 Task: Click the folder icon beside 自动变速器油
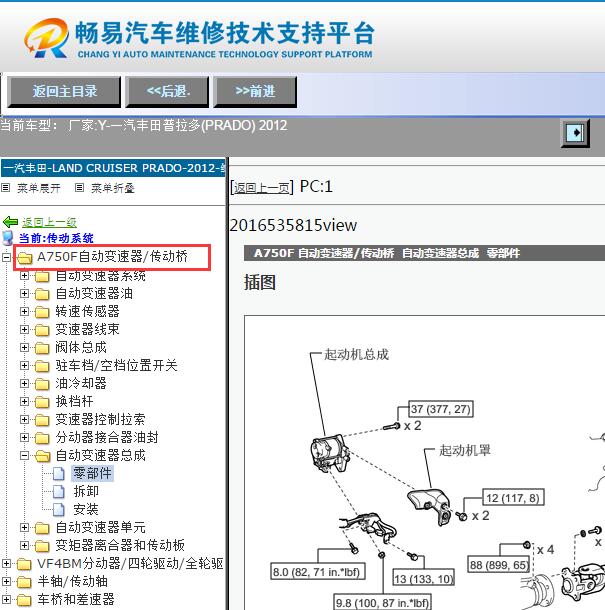point(42,294)
